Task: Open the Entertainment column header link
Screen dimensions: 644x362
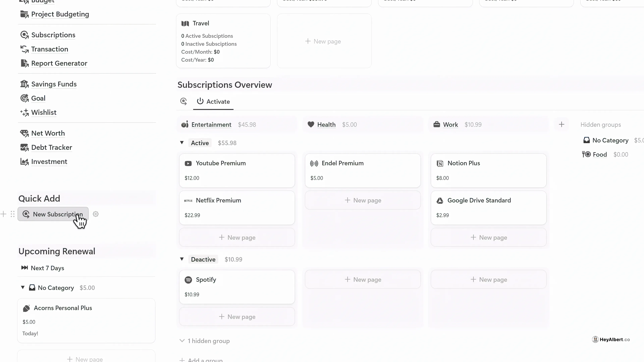Action: (x=211, y=124)
